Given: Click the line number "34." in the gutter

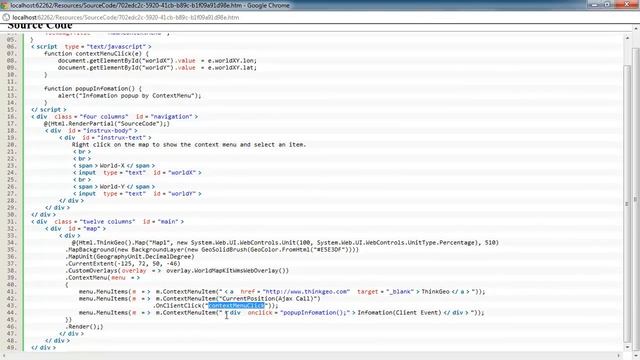Looking at the screenshot, I should coord(11,242).
